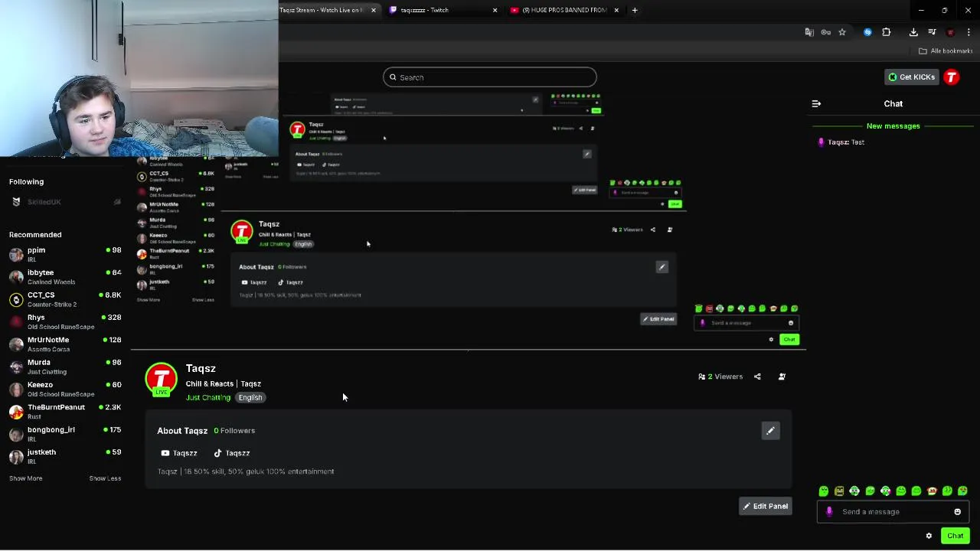
Task: Click the Chill & Reacts stream title
Action: pos(224,384)
